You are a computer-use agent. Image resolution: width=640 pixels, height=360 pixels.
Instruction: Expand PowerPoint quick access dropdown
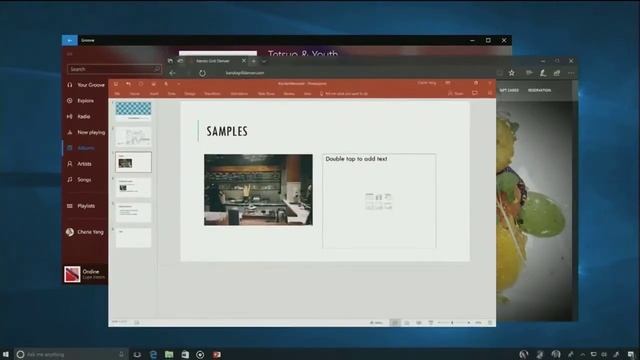[179, 84]
